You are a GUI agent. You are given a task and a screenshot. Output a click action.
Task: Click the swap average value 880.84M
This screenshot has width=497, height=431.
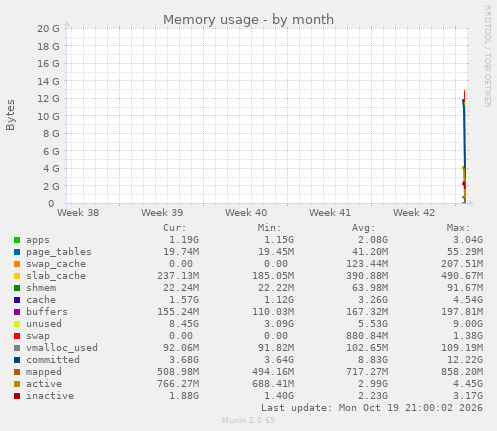tap(367, 336)
